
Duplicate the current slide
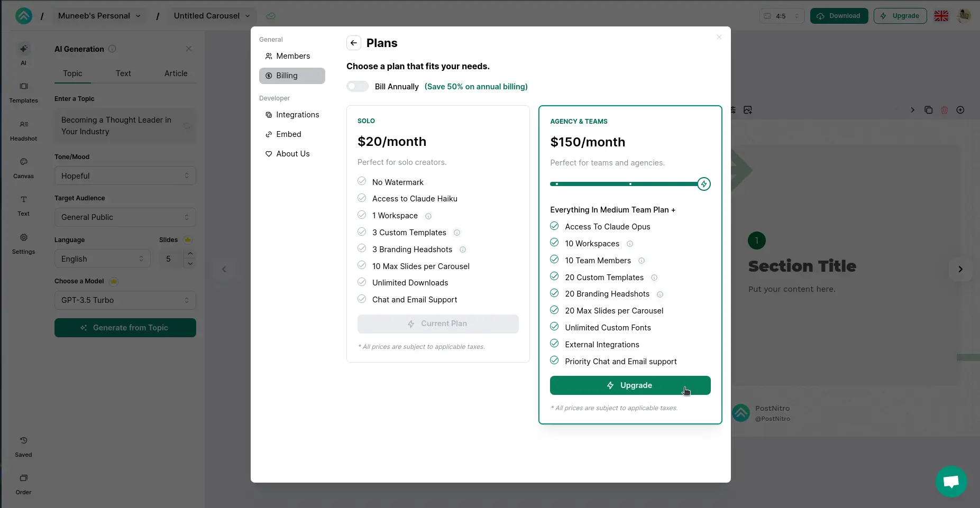[x=929, y=110]
